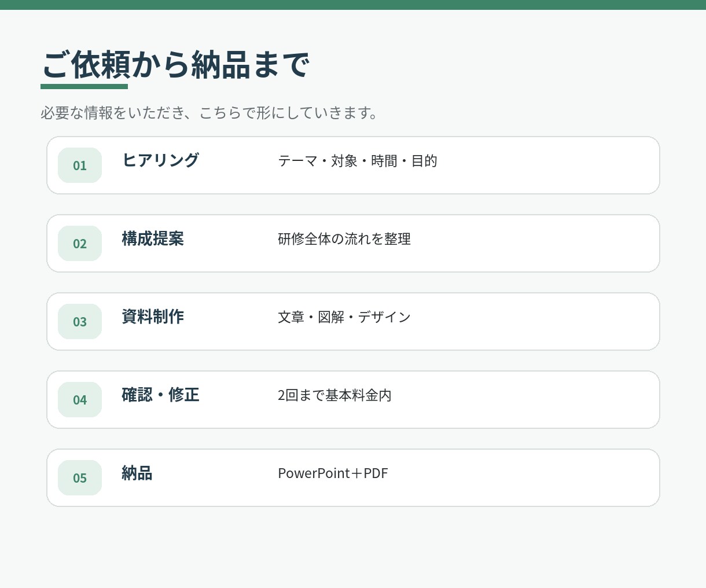Click the 構成提案 step title
Viewport: 706px width, 588px height.
point(153,238)
